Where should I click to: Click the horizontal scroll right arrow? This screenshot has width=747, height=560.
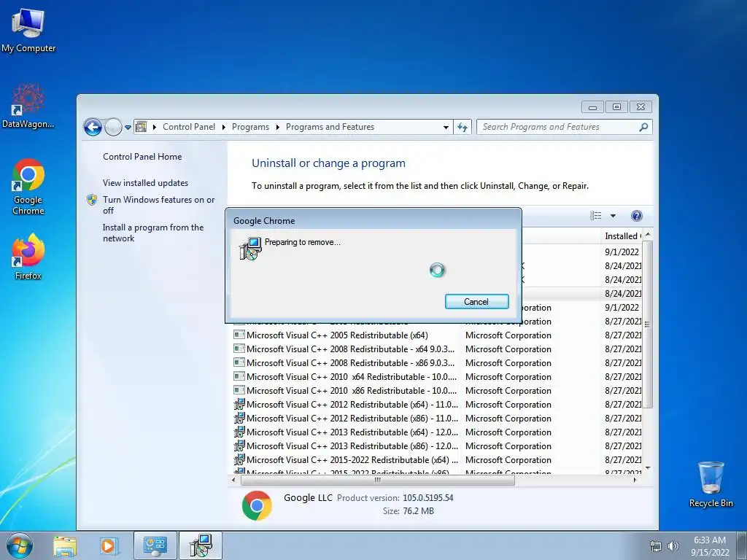click(x=635, y=480)
